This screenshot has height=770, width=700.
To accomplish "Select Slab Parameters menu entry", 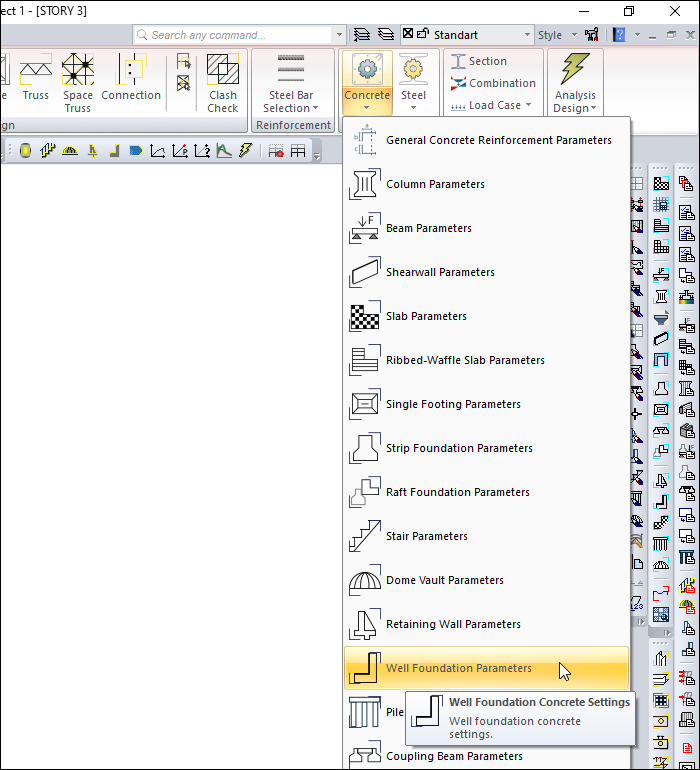I will pos(426,316).
